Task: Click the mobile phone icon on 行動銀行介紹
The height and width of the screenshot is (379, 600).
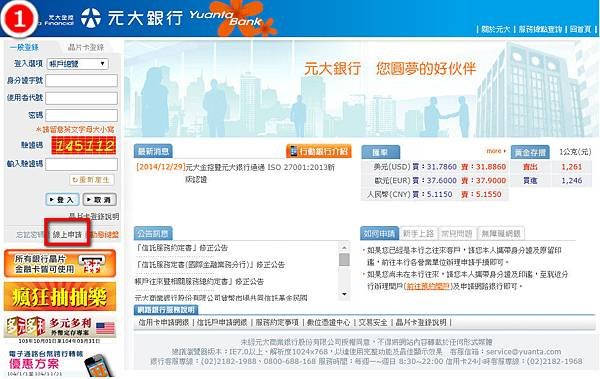Action: pyautogui.click(x=293, y=151)
